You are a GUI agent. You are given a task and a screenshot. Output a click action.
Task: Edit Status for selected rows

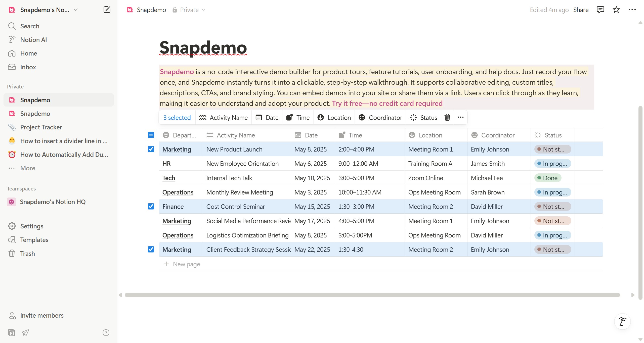click(x=423, y=117)
